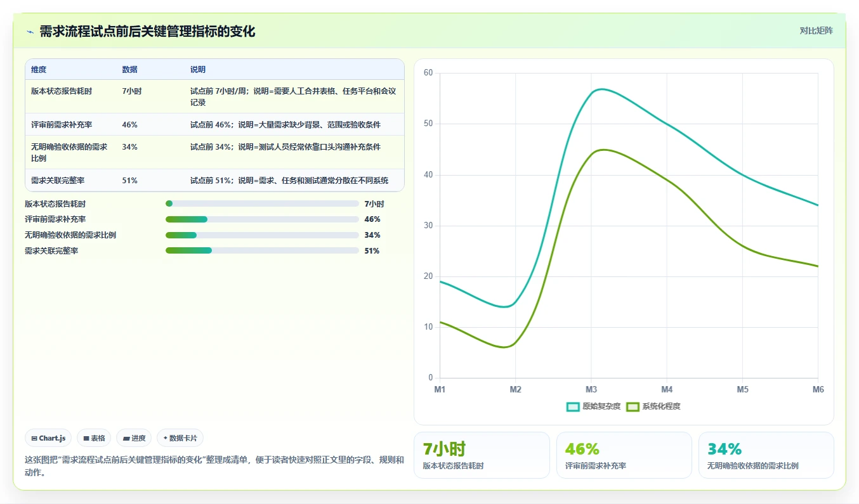The image size is (859, 504).
Task: Select the 表格 tag chip
Action: tap(94, 438)
